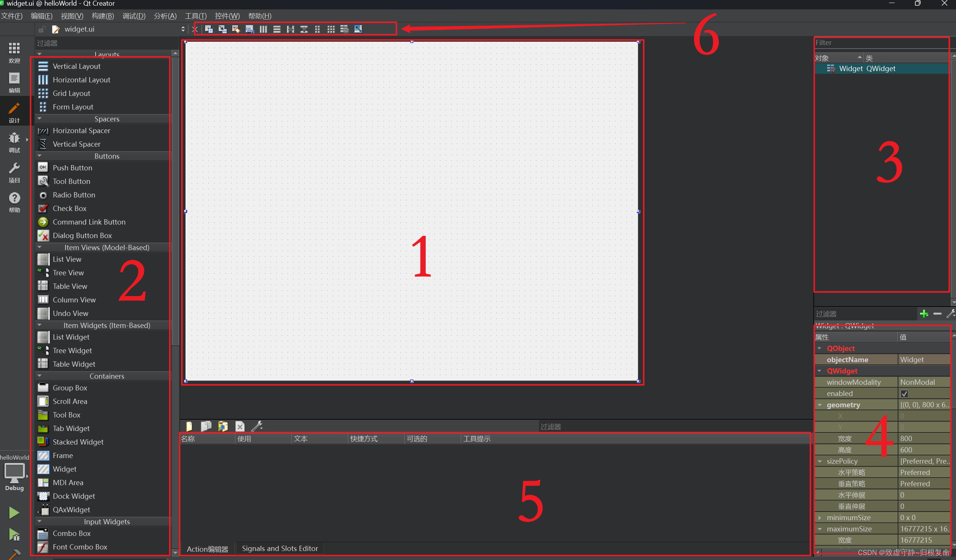Click the Action编辑器 tab
This screenshot has width=956, height=560.
[x=207, y=548]
